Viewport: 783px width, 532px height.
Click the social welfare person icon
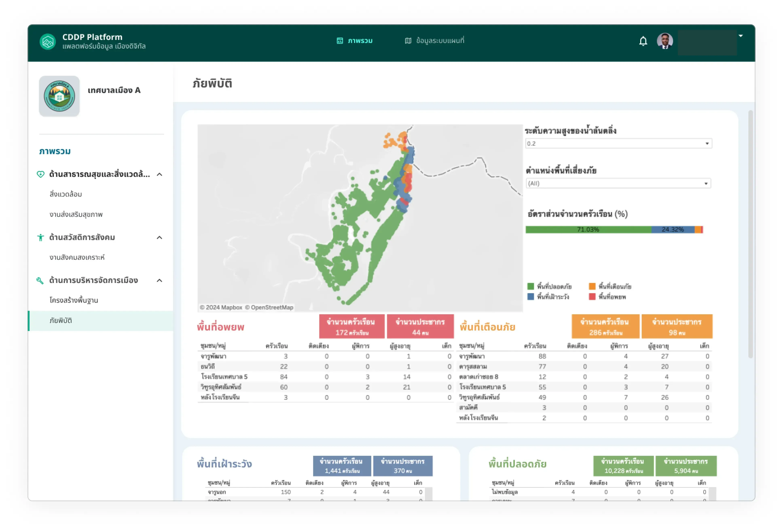40,237
